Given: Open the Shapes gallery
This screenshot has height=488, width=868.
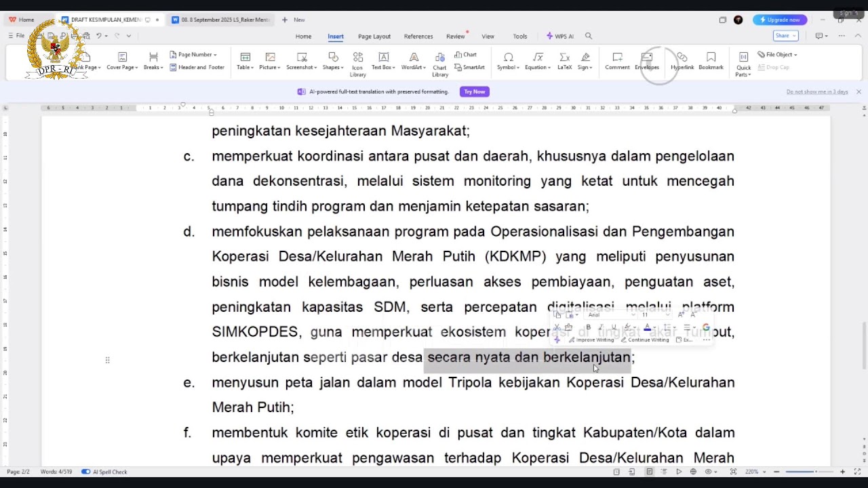Looking at the screenshot, I should point(333,61).
